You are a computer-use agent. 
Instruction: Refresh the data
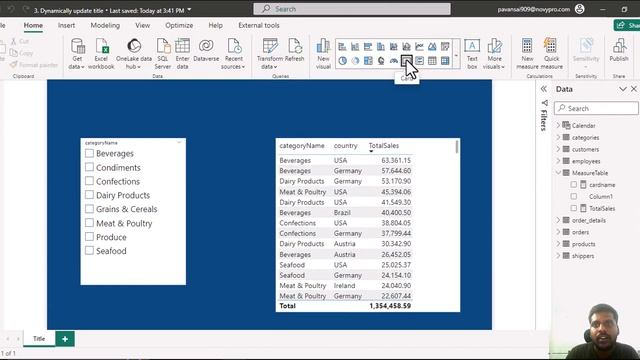point(294,51)
